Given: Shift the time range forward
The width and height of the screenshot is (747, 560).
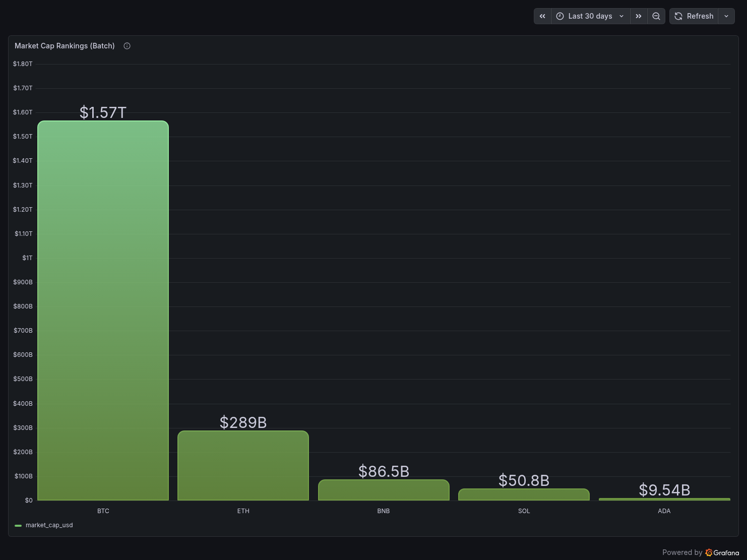Looking at the screenshot, I should point(639,16).
